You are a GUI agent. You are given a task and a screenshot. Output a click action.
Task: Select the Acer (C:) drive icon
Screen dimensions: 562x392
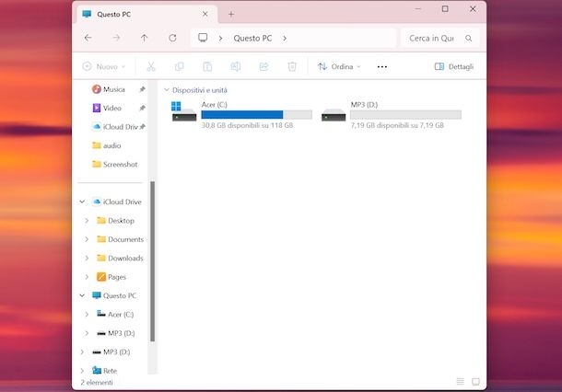pyautogui.click(x=184, y=111)
